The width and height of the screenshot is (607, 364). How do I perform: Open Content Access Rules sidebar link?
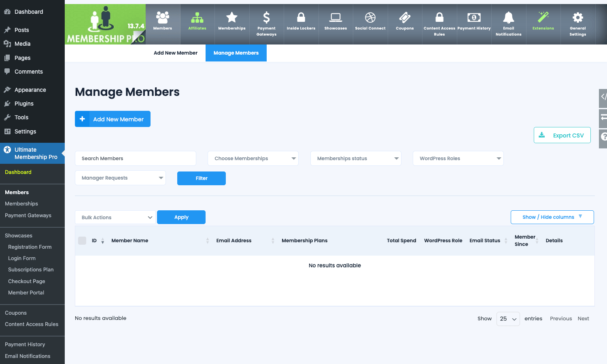point(32,324)
